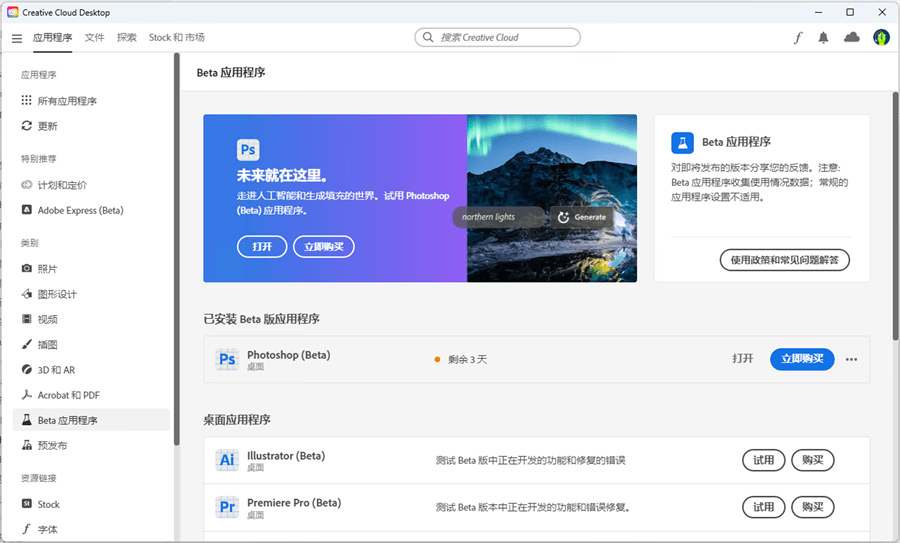Click the northern lights prompt text

coord(488,217)
